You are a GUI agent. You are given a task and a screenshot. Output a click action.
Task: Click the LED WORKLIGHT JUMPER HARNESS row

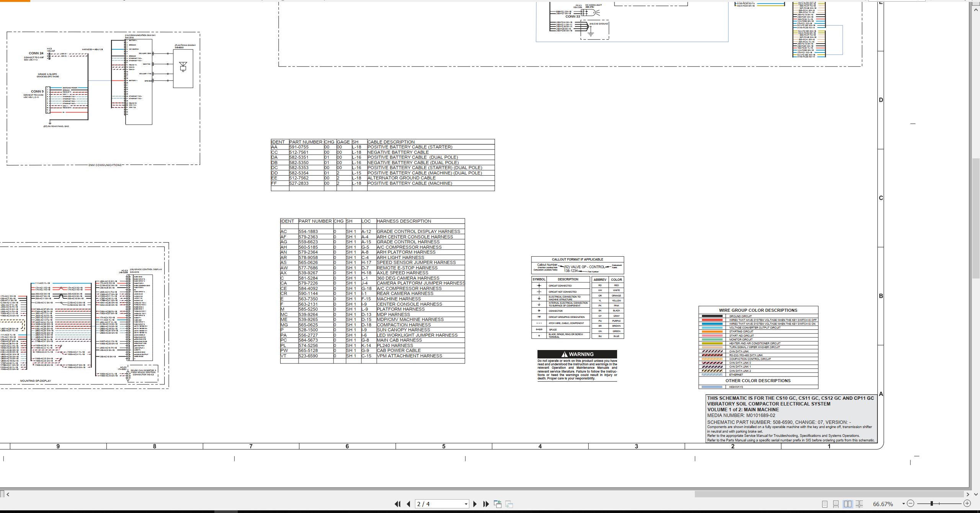click(417, 335)
